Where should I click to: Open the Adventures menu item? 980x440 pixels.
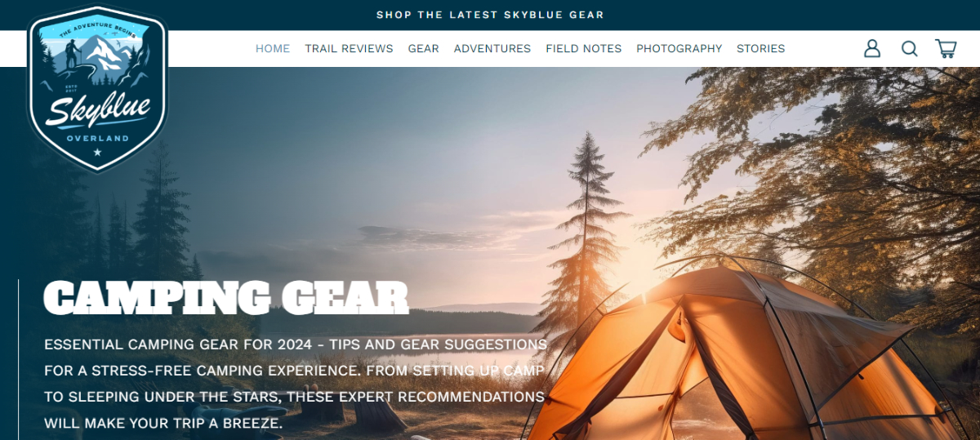492,48
